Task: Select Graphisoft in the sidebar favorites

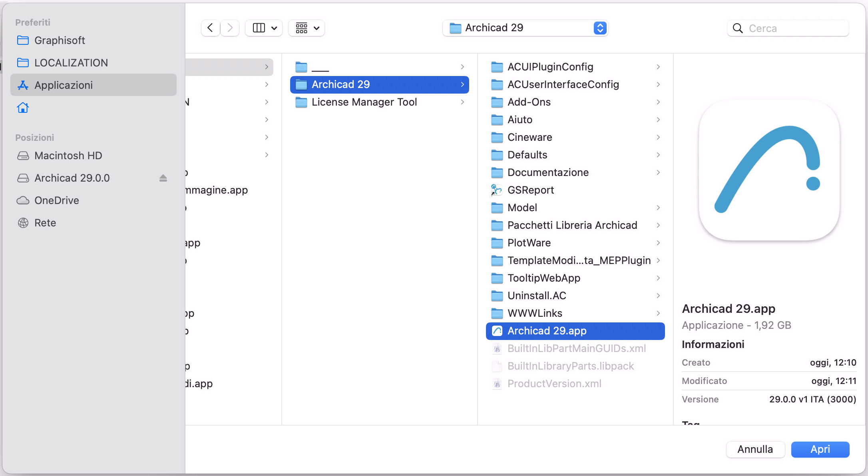Action: (x=59, y=40)
